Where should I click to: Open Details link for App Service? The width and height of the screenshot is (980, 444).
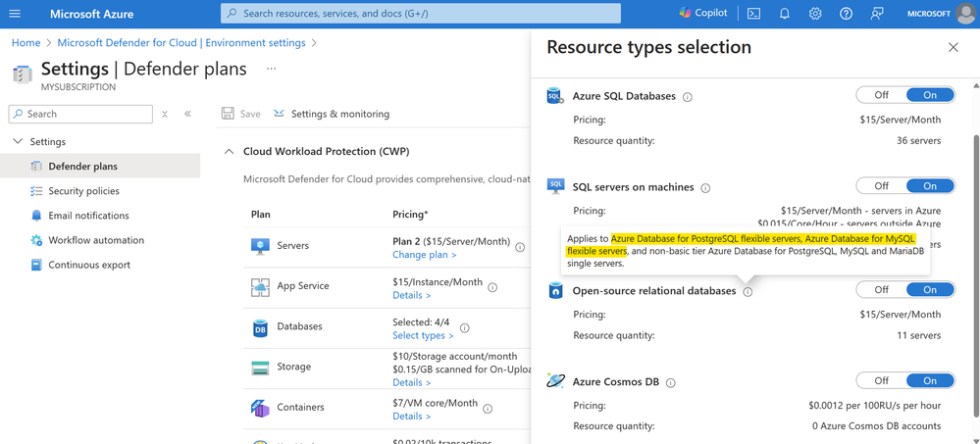tap(411, 295)
